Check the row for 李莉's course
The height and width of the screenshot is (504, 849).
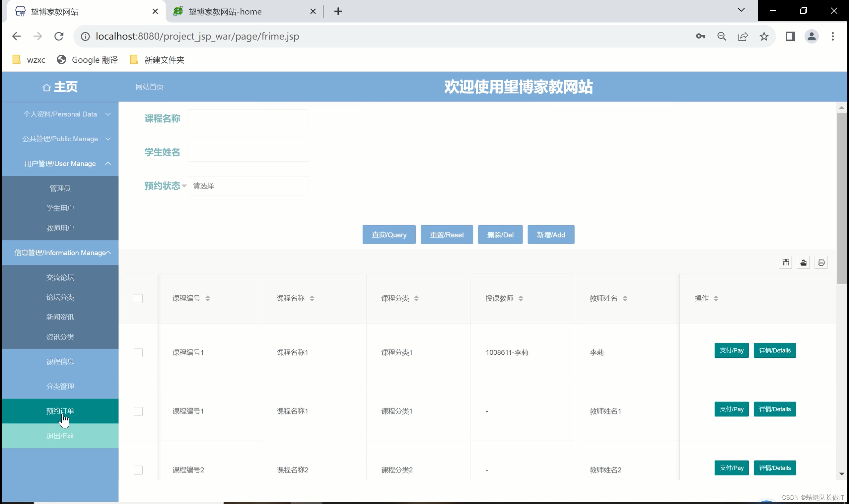[138, 352]
